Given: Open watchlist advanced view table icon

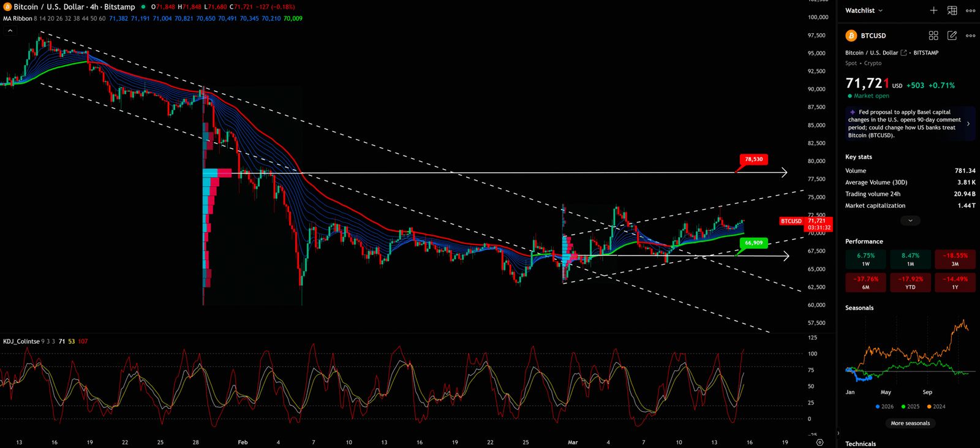Looking at the screenshot, I should pos(952,10).
